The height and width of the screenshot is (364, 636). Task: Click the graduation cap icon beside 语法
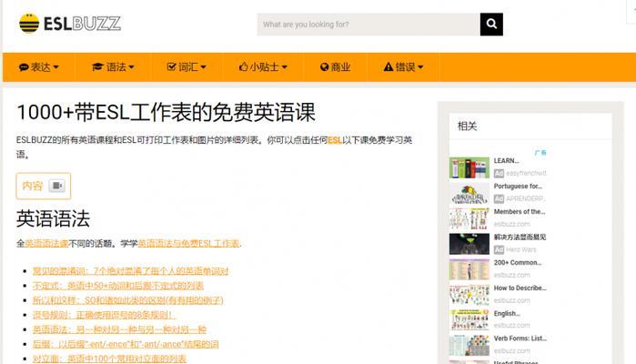coord(97,67)
